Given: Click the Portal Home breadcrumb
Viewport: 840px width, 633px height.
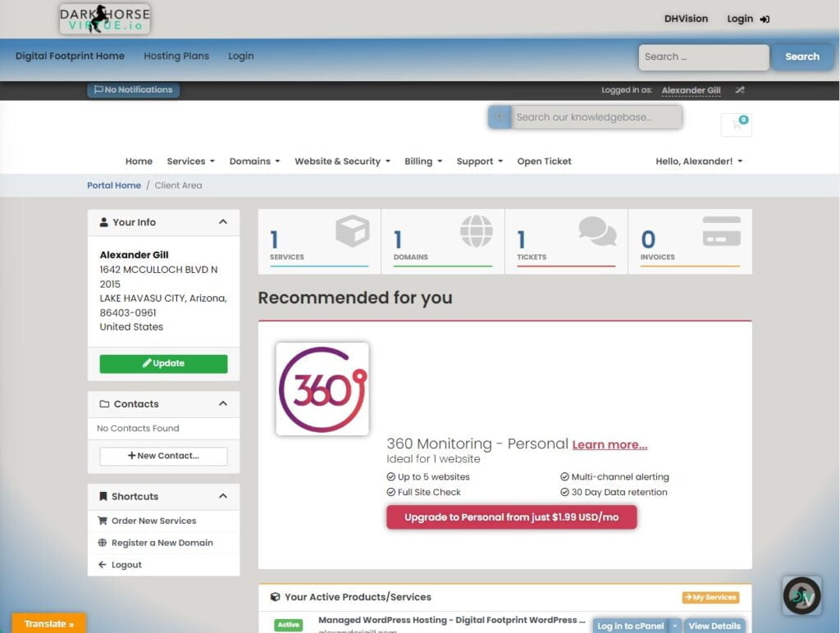Looking at the screenshot, I should tap(114, 185).
